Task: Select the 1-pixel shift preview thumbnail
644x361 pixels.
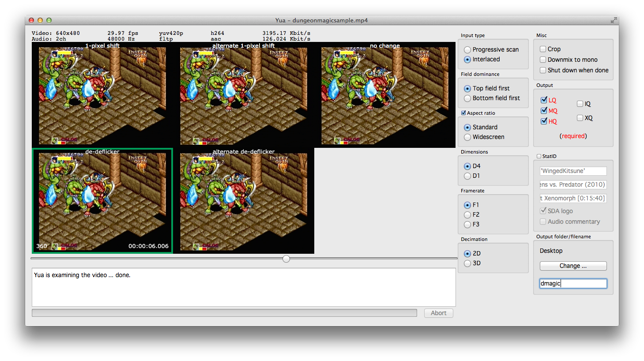Action: [102, 95]
